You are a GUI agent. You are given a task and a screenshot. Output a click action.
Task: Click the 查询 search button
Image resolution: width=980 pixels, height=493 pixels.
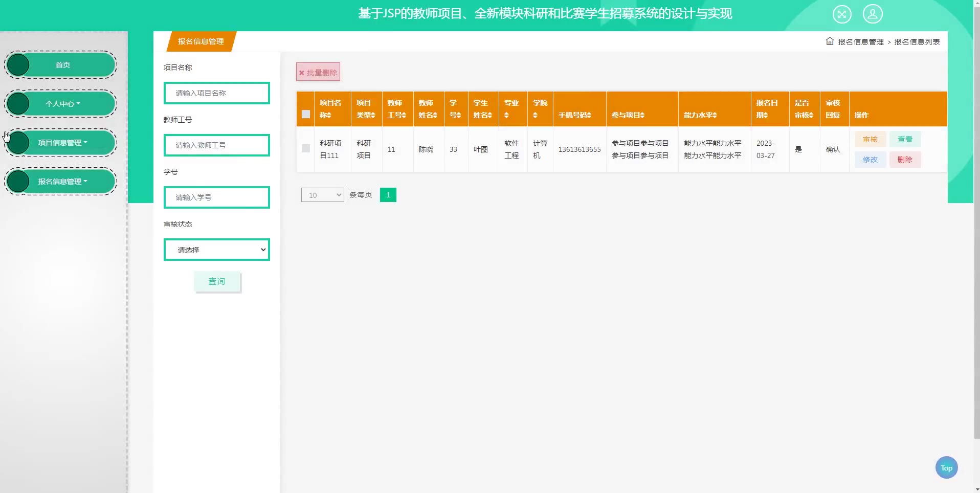click(x=217, y=281)
